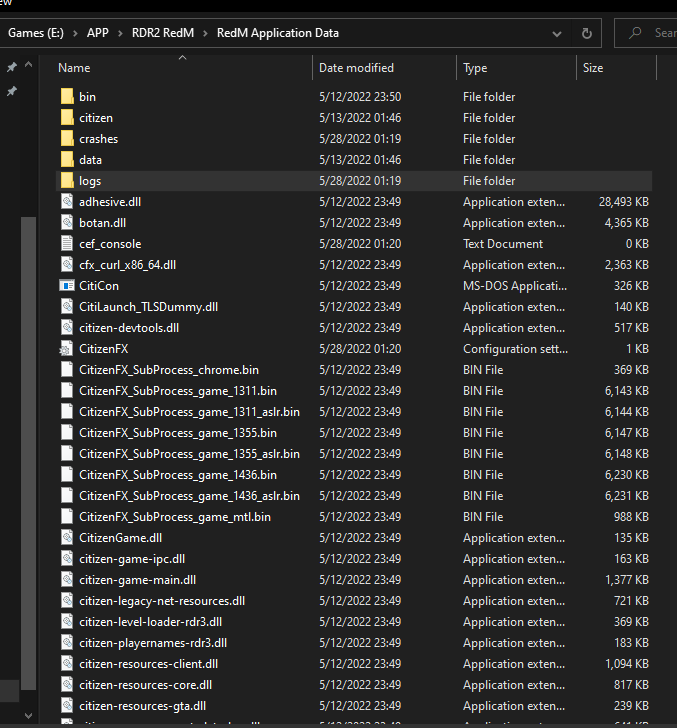The width and height of the screenshot is (677, 728).
Task: Select the crashes folder icon
Action: tap(67, 138)
